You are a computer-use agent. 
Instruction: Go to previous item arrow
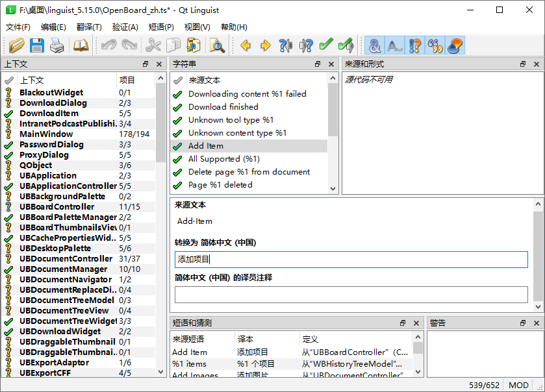point(246,45)
